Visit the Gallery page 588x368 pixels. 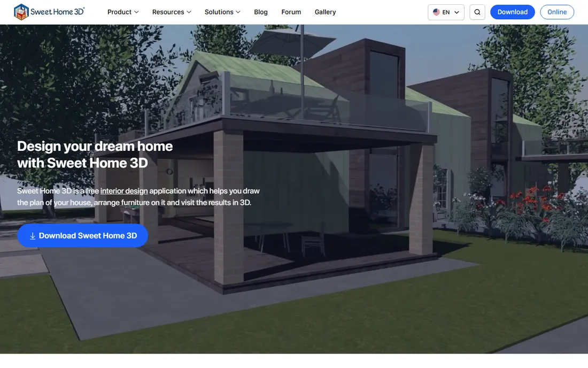click(325, 12)
